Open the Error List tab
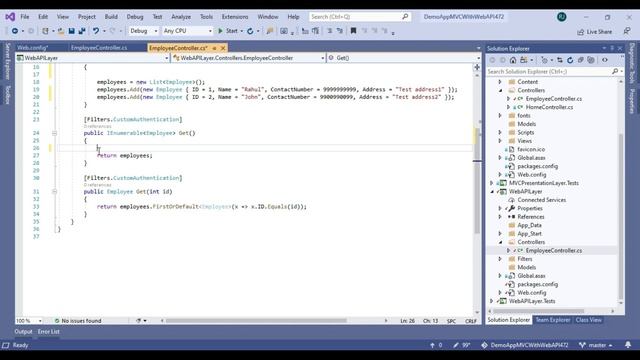Screen dimensions: 640x360 click(49, 332)
